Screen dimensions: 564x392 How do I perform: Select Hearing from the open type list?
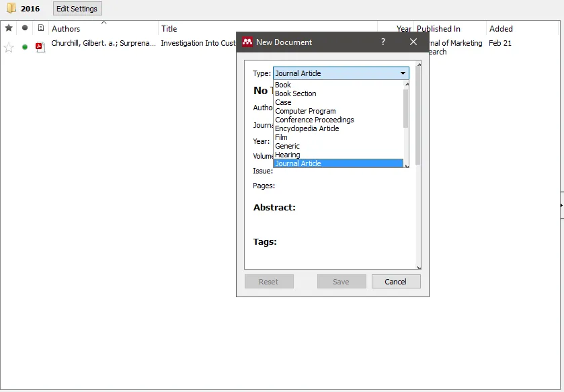pyautogui.click(x=287, y=155)
